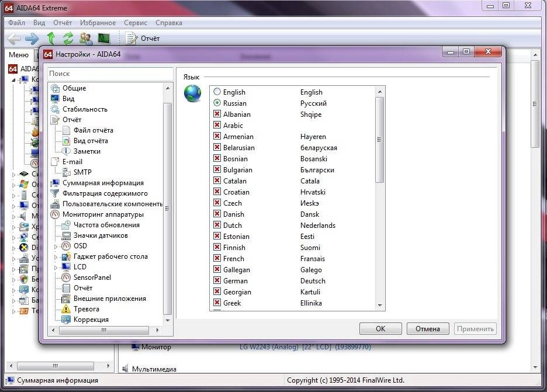The width and height of the screenshot is (547, 392).
Task: Open Стабильность settings category
Action: [x=85, y=109]
